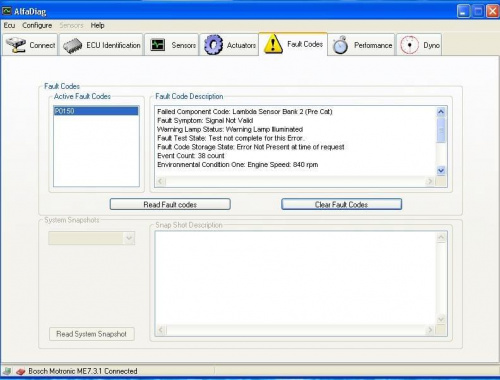Open the Help menu
Screen dimensions: 500x380
click(x=97, y=25)
